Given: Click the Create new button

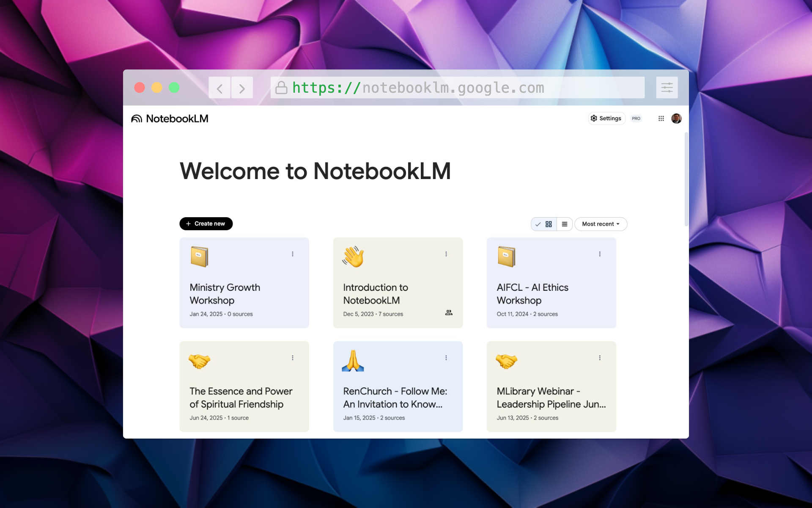Looking at the screenshot, I should point(206,224).
